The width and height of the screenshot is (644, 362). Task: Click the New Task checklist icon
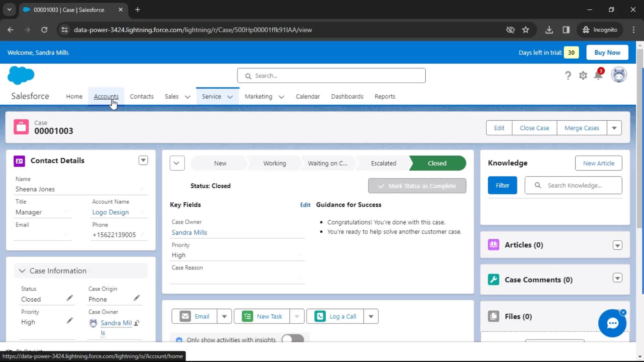248,316
